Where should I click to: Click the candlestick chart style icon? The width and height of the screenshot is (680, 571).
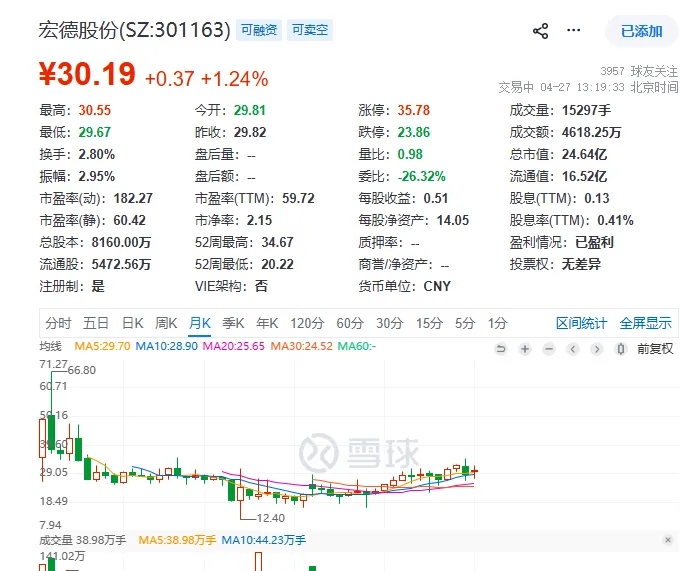coord(621,349)
